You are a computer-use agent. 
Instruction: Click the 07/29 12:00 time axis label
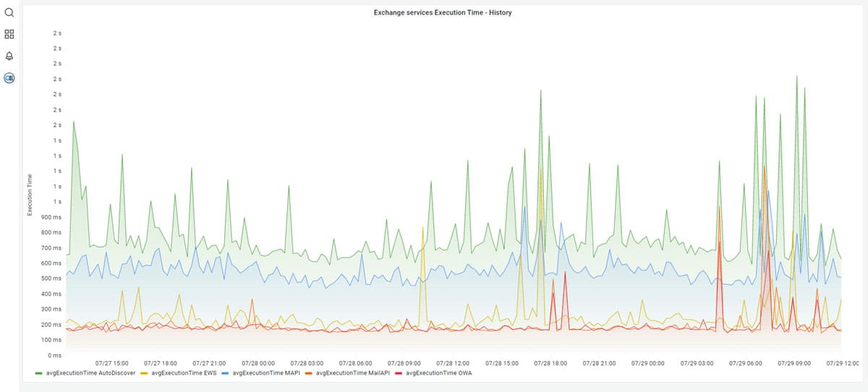843,363
